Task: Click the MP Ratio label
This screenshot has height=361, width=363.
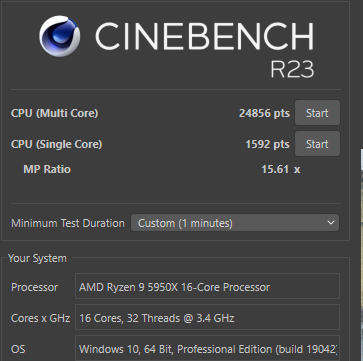Action: click(x=47, y=169)
